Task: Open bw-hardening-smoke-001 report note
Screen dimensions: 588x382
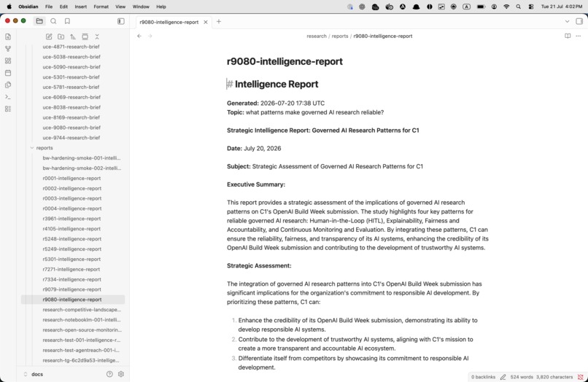Action: click(x=82, y=157)
